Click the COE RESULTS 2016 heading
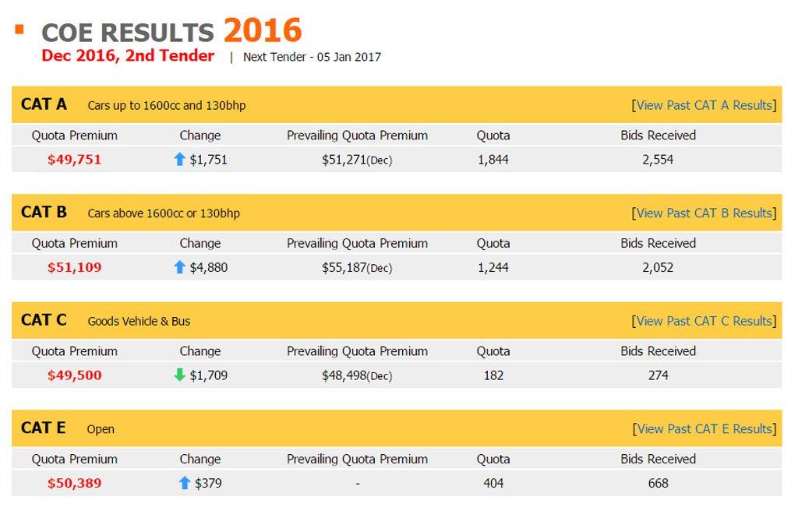798x532 pixels. pyautogui.click(x=171, y=32)
